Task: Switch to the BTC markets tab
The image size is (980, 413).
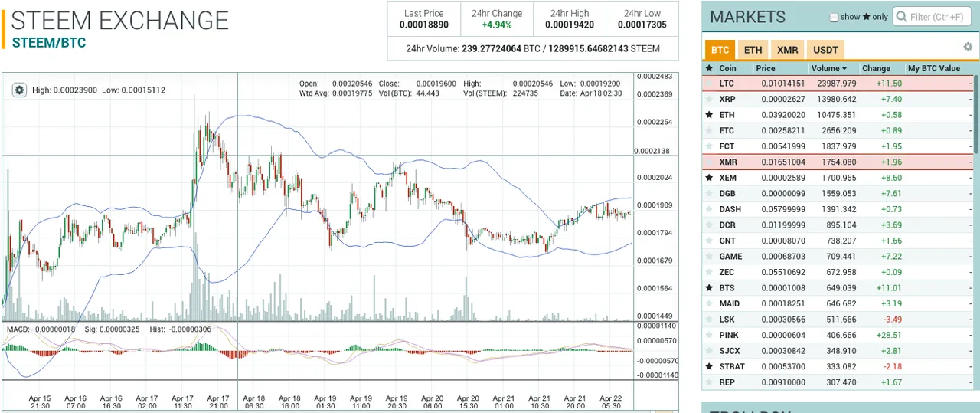Action: click(720, 50)
